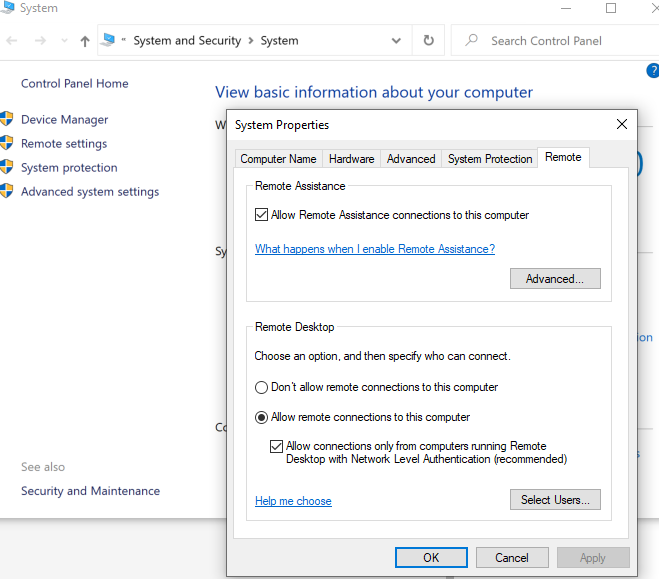
Task: Switch to the System Protection tab
Action: click(x=490, y=159)
